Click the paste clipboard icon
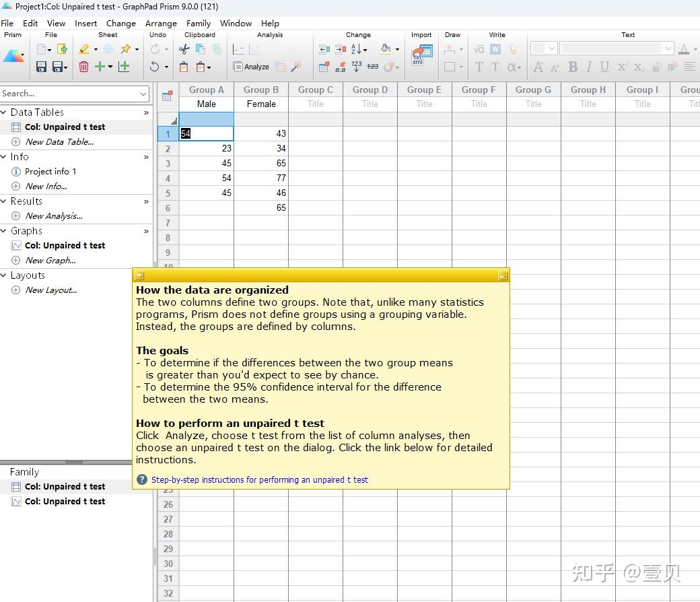700x602 pixels. [x=184, y=67]
